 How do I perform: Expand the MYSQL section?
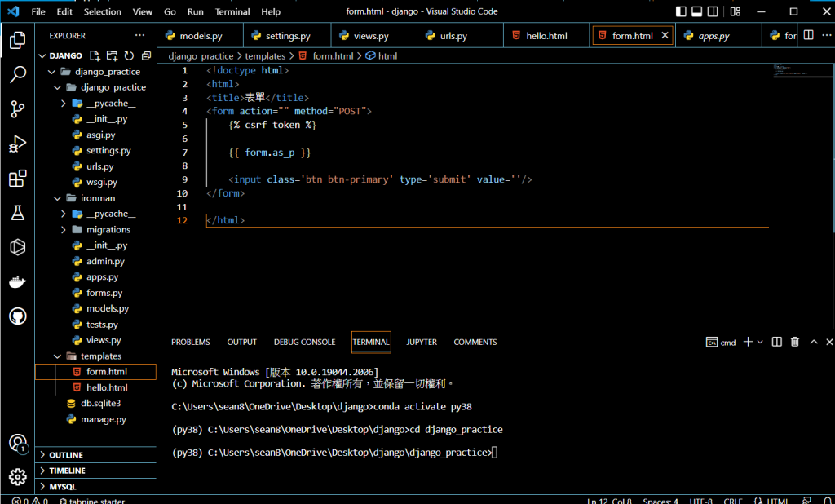96,486
